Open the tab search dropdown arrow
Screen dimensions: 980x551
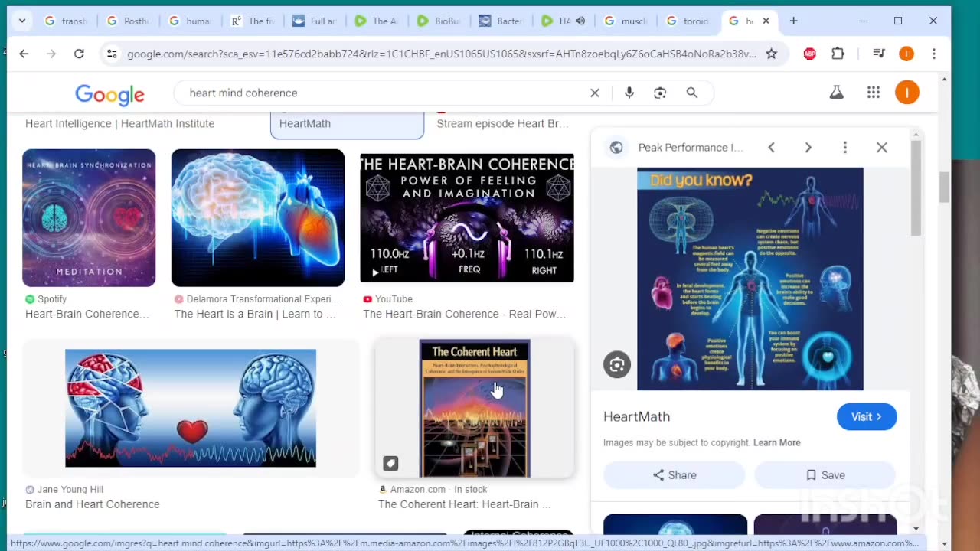22,21
